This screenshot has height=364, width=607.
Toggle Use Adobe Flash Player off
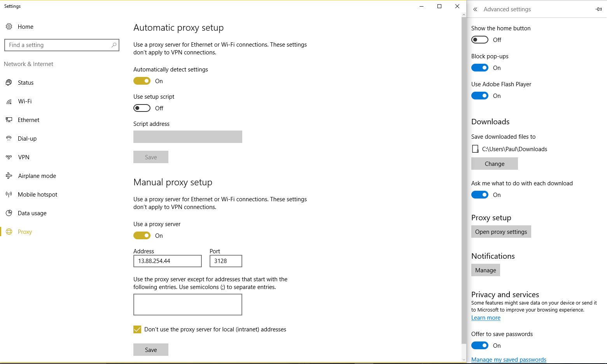click(480, 96)
